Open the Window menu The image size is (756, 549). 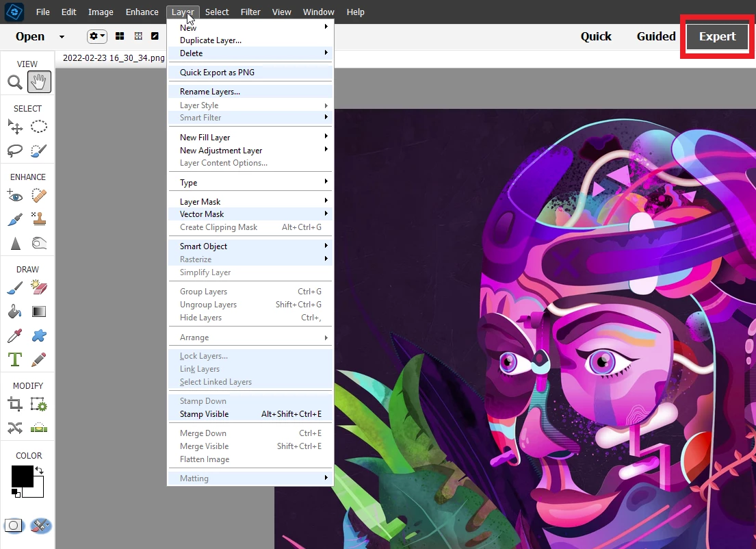pyautogui.click(x=319, y=12)
